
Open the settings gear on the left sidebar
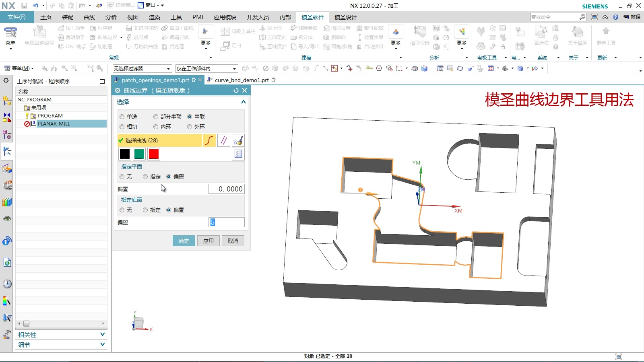(6, 80)
